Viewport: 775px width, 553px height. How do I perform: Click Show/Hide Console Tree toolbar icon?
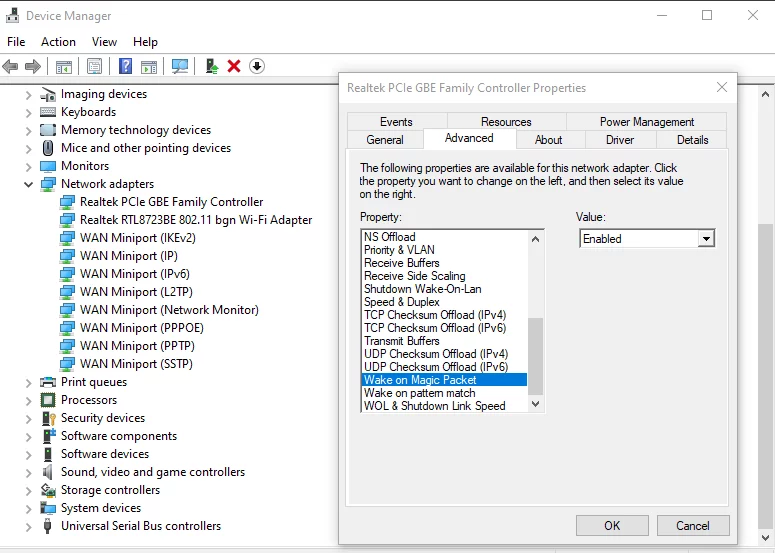click(64, 66)
